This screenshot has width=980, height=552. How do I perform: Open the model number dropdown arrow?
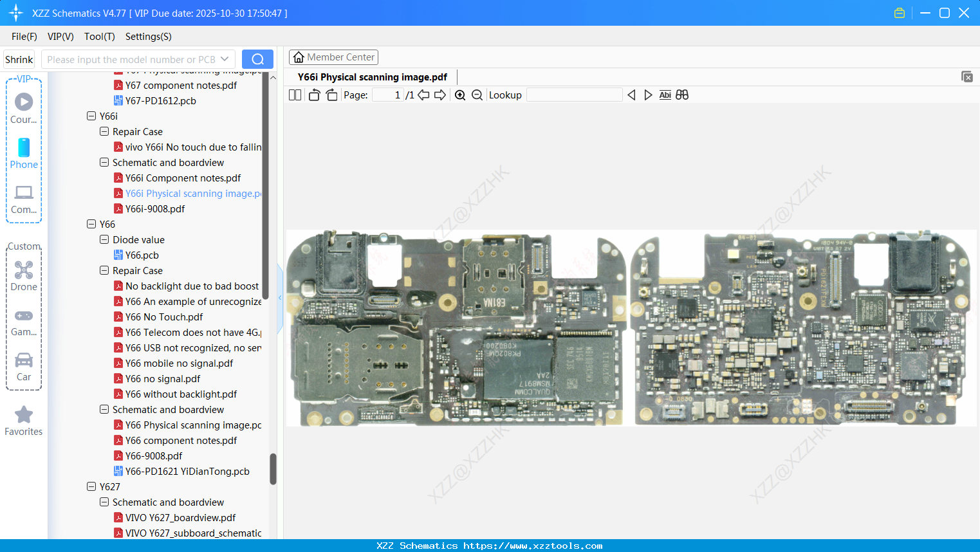tap(225, 59)
